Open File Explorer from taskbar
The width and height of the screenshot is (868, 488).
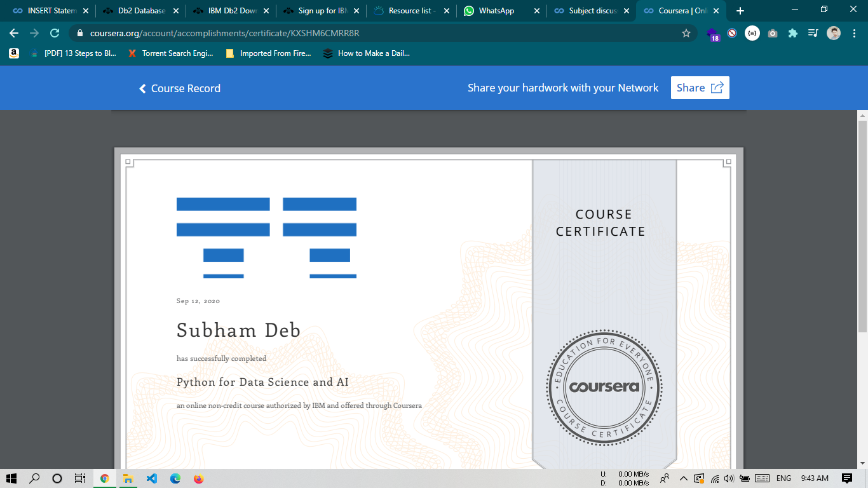pyautogui.click(x=128, y=478)
